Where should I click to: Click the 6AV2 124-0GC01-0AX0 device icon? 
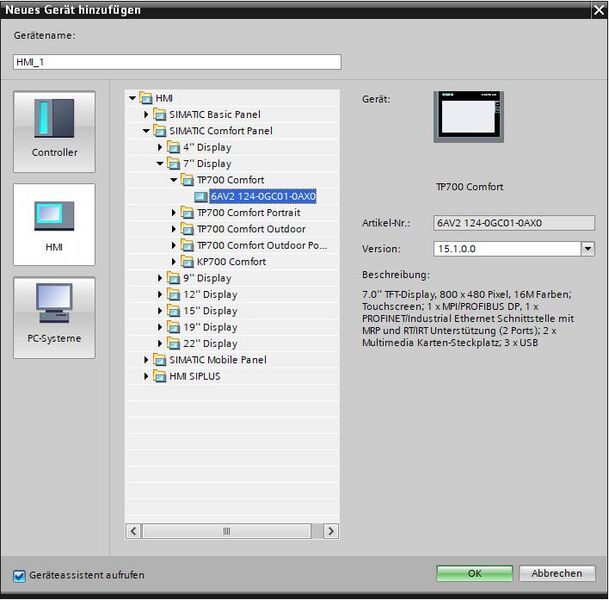click(201, 196)
